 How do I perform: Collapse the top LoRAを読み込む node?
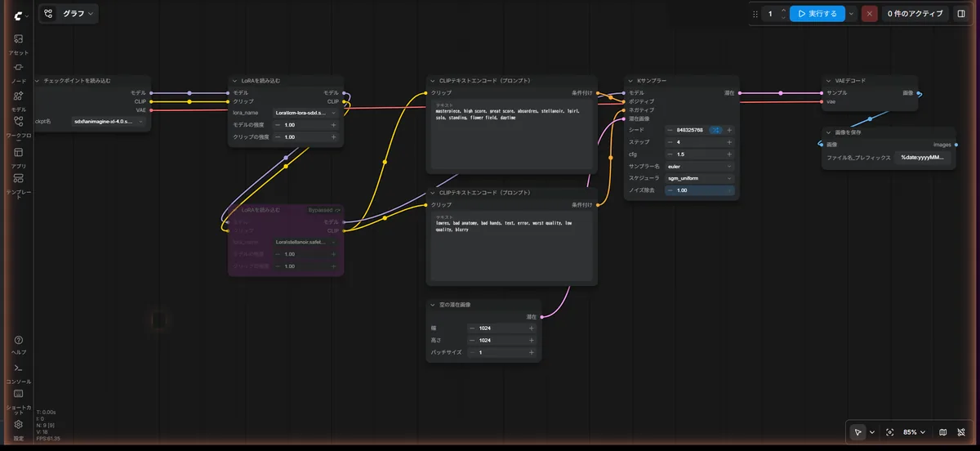point(234,81)
